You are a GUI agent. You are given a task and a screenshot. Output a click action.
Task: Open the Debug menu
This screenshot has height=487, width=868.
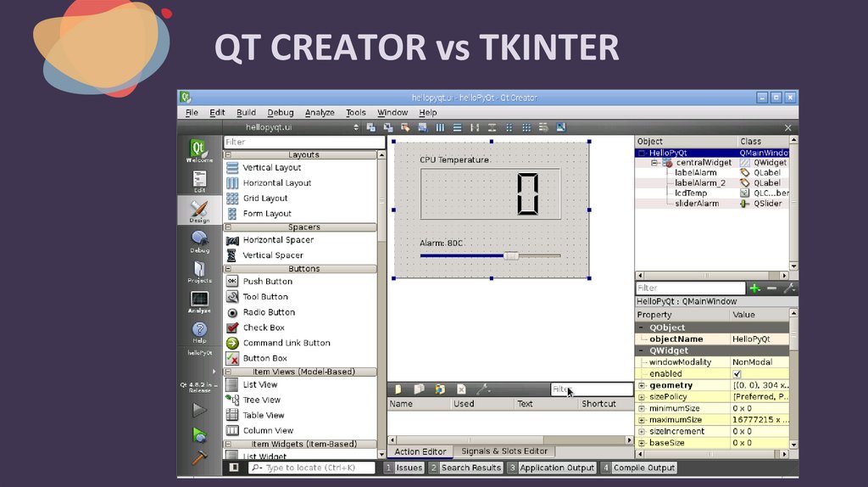click(x=280, y=113)
